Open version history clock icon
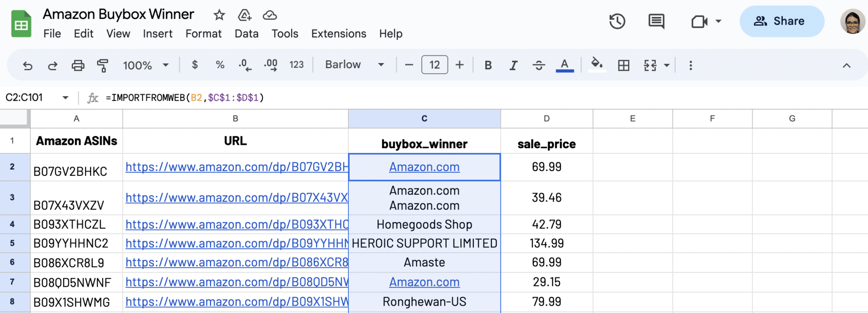 coord(617,21)
